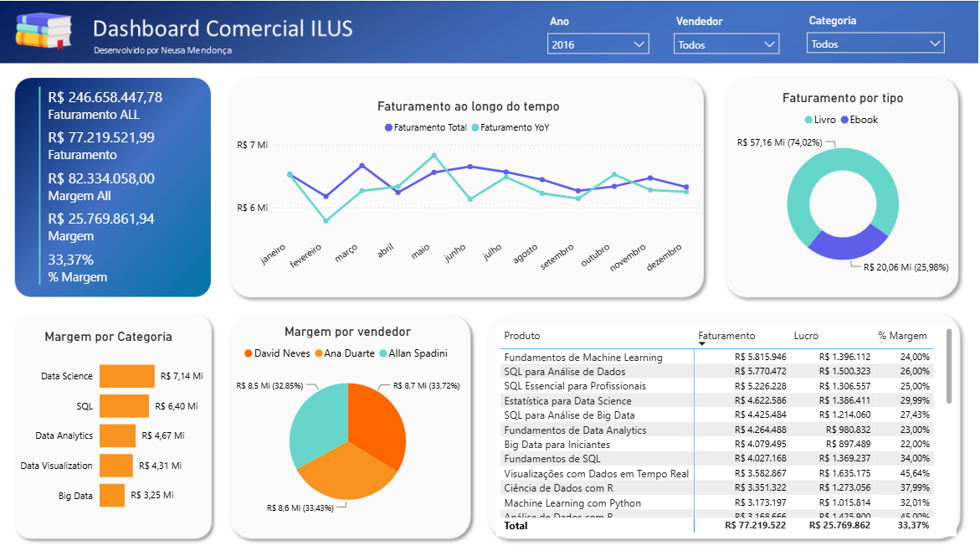Click the Faturamento Total legend marker
Viewport: 980px width, 546px height.
pos(389,127)
